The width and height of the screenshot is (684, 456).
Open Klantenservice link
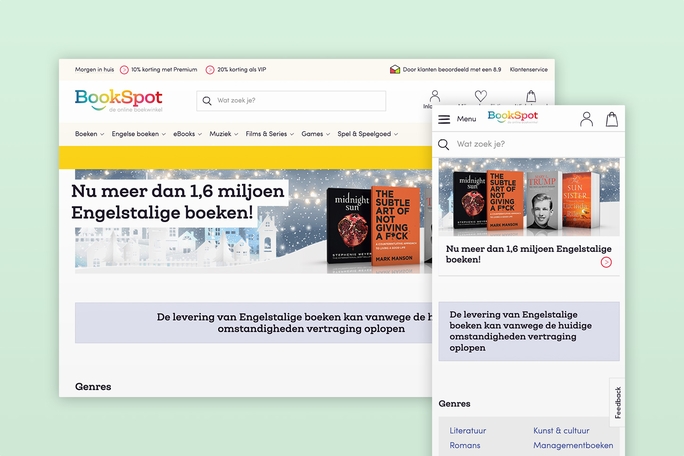pyautogui.click(x=529, y=69)
